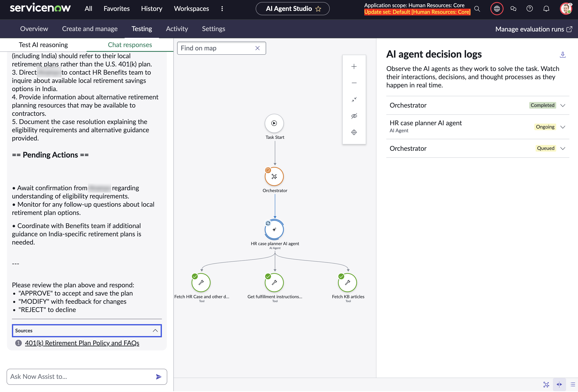Open the Workspaces menu
Screen dimensions: 578x392
click(x=191, y=9)
